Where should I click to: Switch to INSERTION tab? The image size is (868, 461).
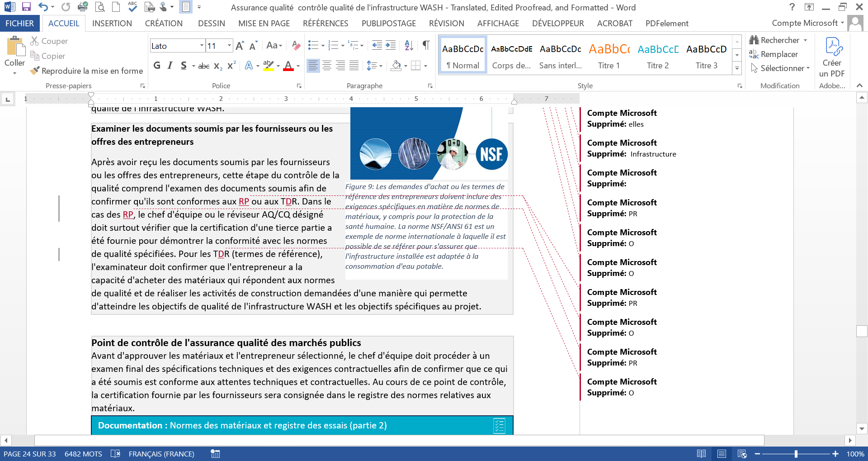[112, 24]
